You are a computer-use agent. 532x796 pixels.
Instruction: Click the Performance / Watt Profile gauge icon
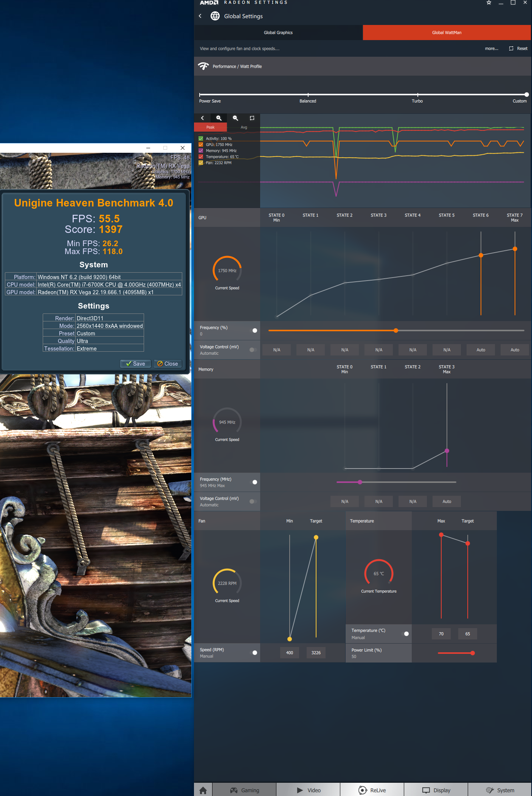coord(203,66)
